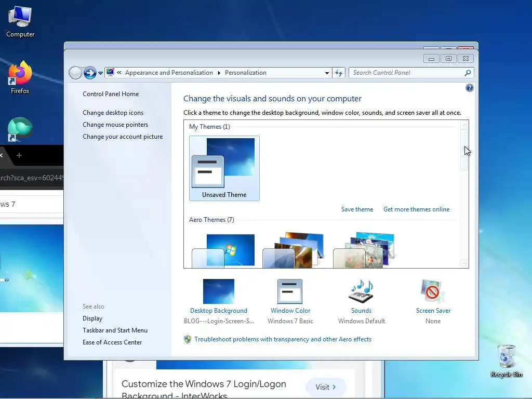Open Troubleshoot problems with transparency link
The image size is (532, 399).
coord(283,339)
